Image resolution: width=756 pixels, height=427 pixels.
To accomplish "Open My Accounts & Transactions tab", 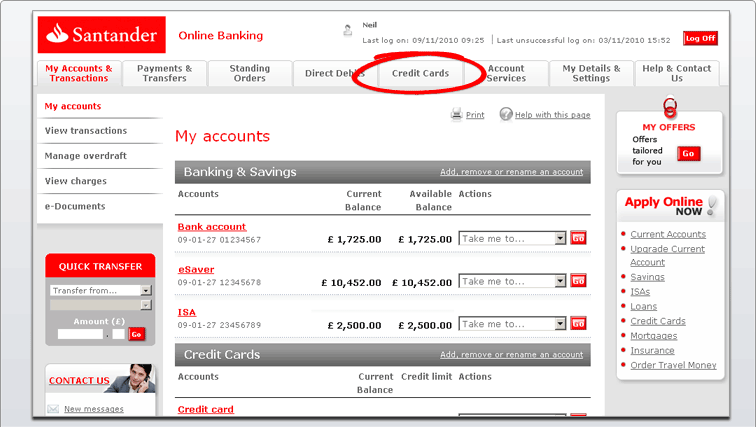I will 79,73.
